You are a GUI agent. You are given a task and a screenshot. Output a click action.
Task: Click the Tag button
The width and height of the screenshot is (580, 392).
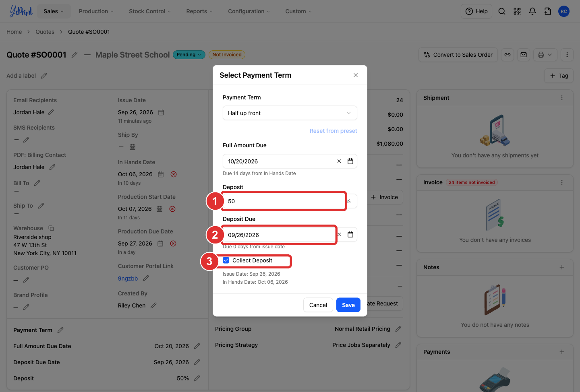[x=559, y=76]
